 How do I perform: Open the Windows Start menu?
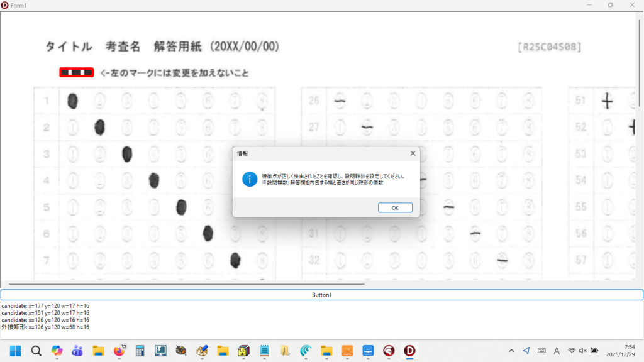pos(15,350)
